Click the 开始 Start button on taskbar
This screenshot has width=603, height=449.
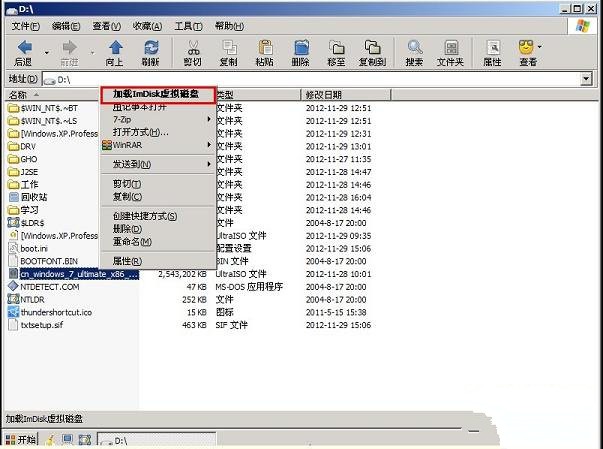(x=19, y=439)
